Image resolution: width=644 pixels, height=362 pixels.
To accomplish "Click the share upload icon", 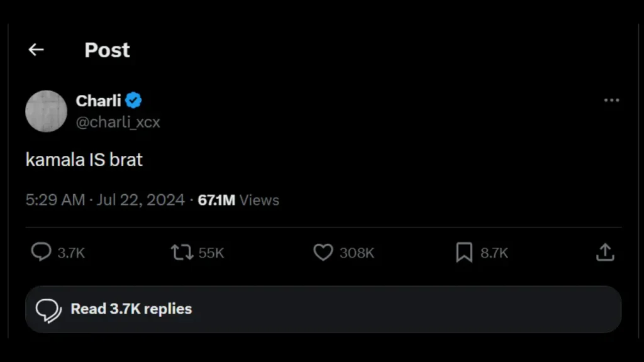I will (604, 253).
